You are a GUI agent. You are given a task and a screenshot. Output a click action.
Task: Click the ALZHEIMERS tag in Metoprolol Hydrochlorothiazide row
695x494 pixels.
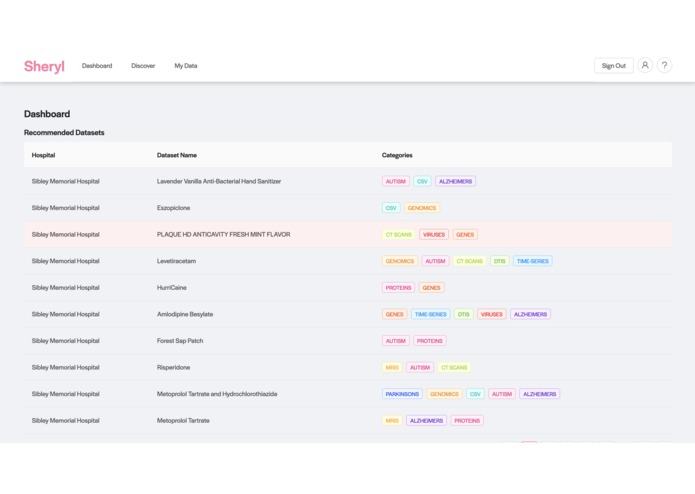point(539,394)
